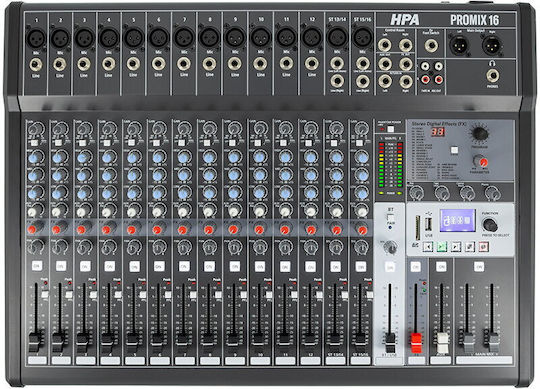Viewport: 540px width, 389px height.
Task: Tap the white button below the FX number display
Action: [454, 150]
